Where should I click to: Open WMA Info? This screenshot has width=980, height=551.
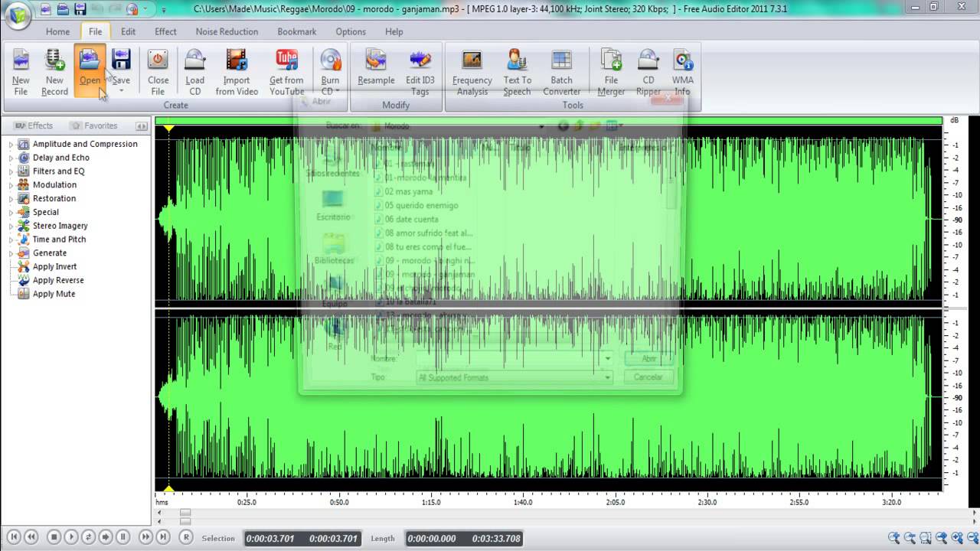click(682, 73)
